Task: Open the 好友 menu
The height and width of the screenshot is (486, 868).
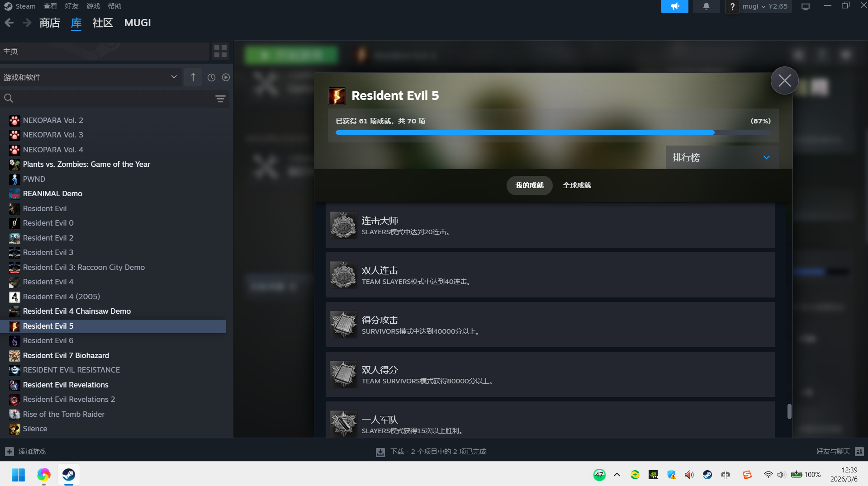Action: click(x=71, y=6)
